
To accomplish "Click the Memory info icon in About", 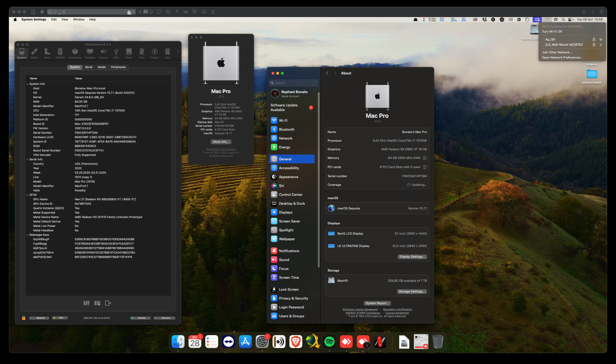I will pos(424,158).
